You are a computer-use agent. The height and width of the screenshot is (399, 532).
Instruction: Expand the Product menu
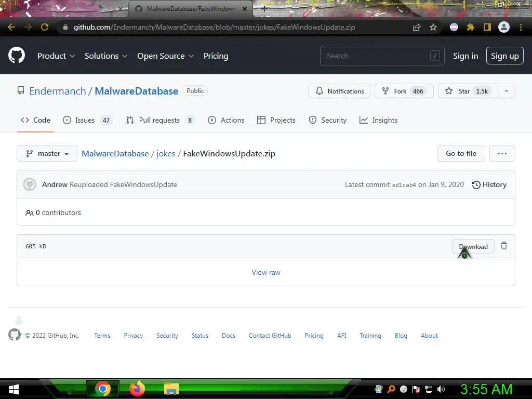tap(56, 56)
